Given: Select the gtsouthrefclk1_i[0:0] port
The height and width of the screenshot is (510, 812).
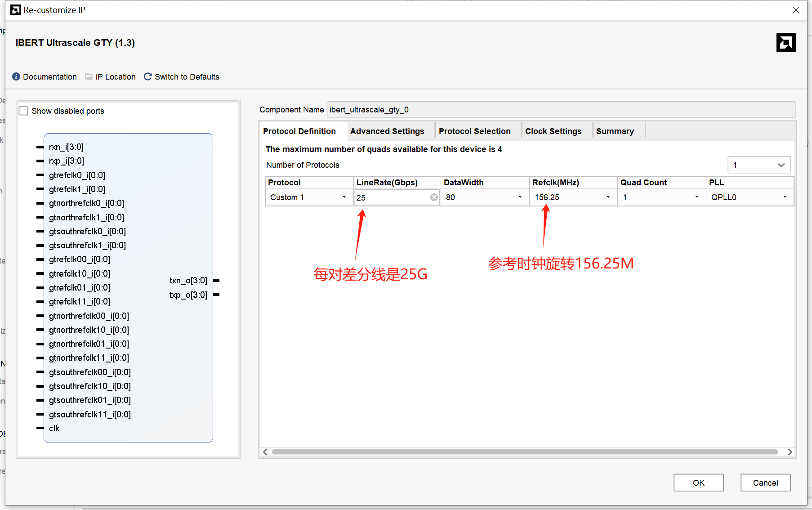Looking at the screenshot, I should [x=87, y=245].
